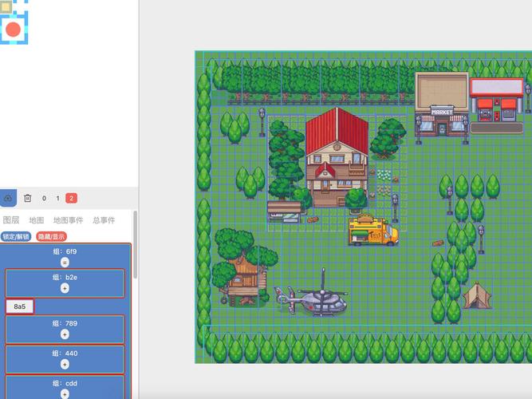Select the small yellow square tile
The width and height of the screenshot is (532, 399).
click(x=7, y=6)
